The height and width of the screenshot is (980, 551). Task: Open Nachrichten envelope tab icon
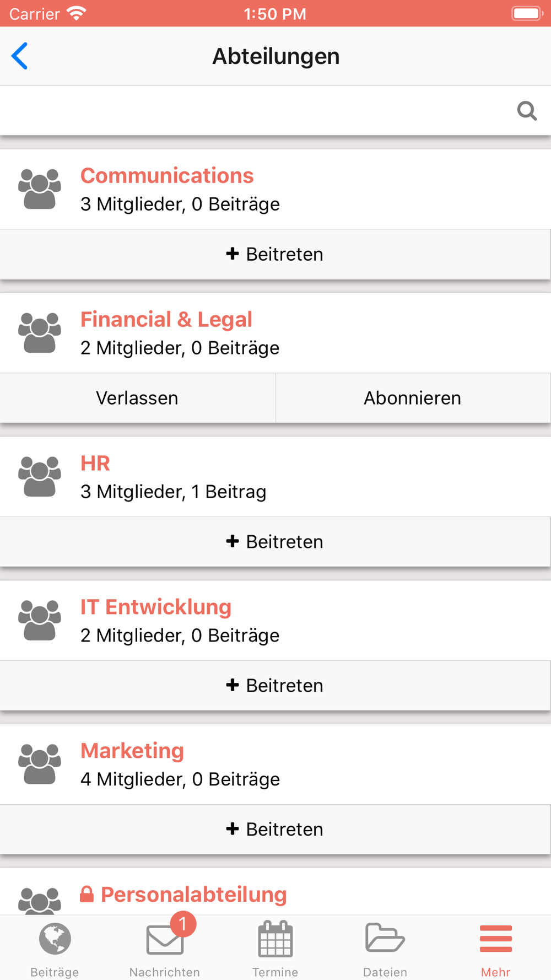pos(165,939)
